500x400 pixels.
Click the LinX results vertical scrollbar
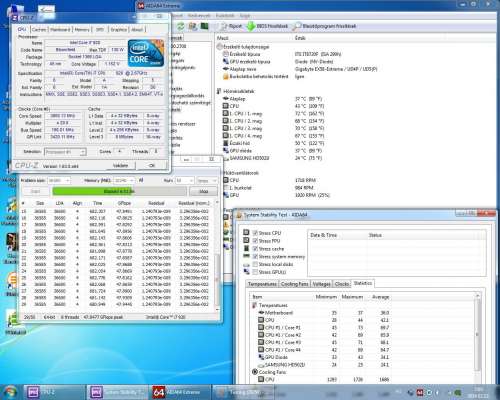tap(217, 255)
